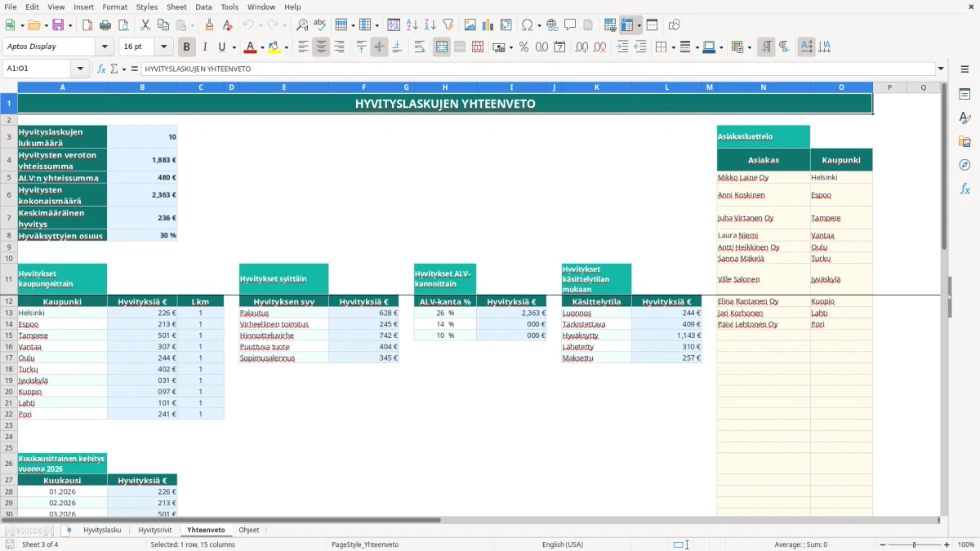The width and height of the screenshot is (980, 551).
Task: Open the Format menu
Action: point(114,7)
